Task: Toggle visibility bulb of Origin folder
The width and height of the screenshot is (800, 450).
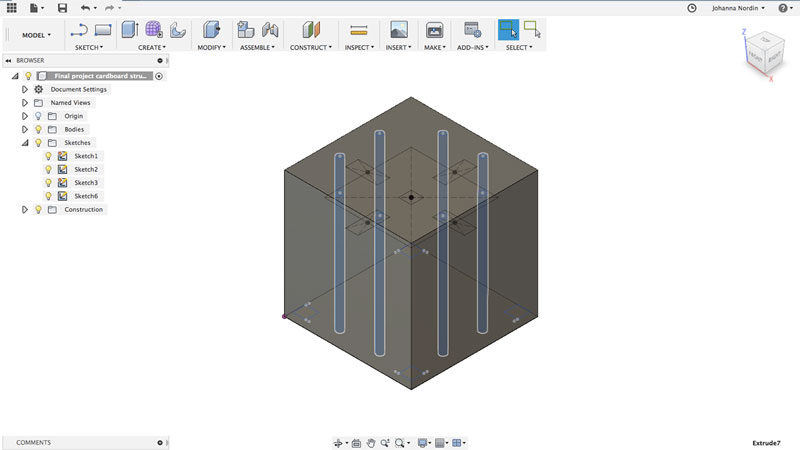Action: coord(38,116)
